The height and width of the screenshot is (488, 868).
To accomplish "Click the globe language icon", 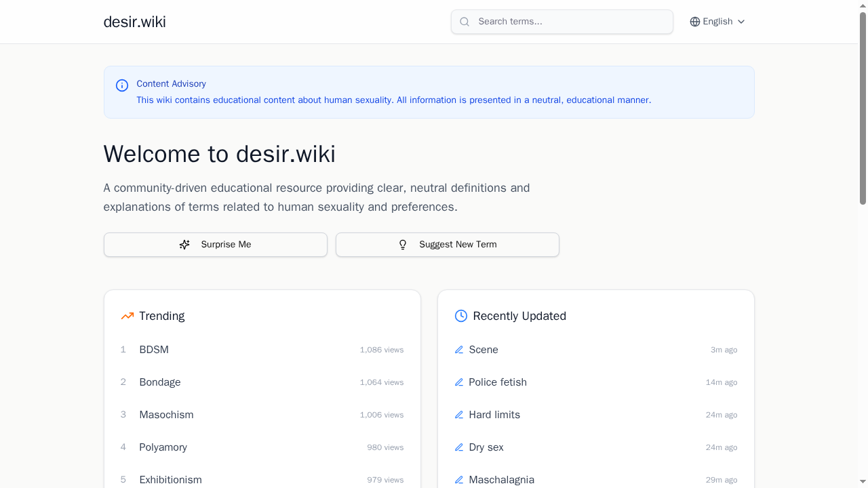I will pyautogui.click(x=695, y=21).
